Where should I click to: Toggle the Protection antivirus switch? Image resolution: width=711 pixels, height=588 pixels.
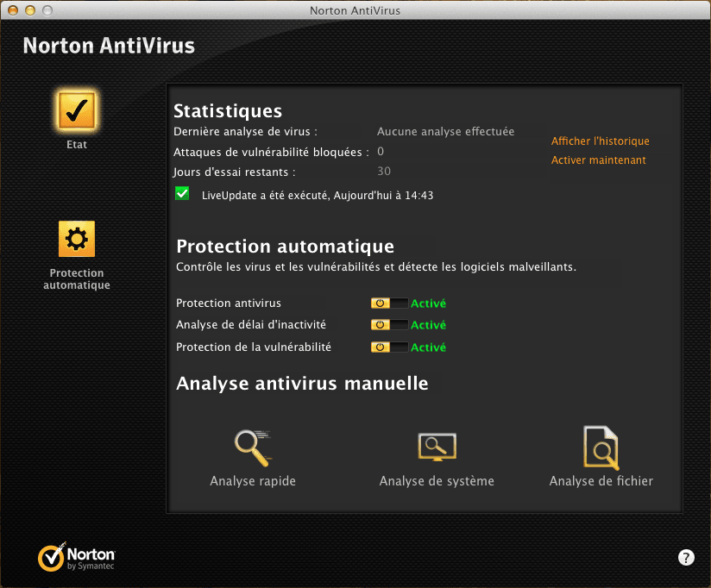point(389,303)
